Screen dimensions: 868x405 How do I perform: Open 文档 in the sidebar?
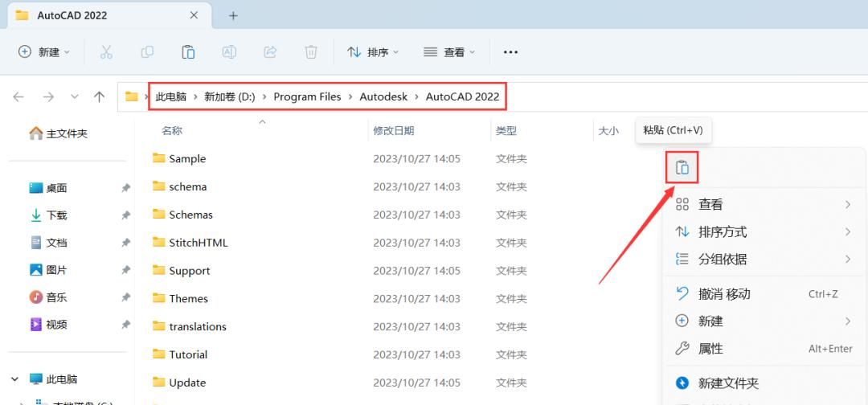pyautogui.click(x=48, y=243)
